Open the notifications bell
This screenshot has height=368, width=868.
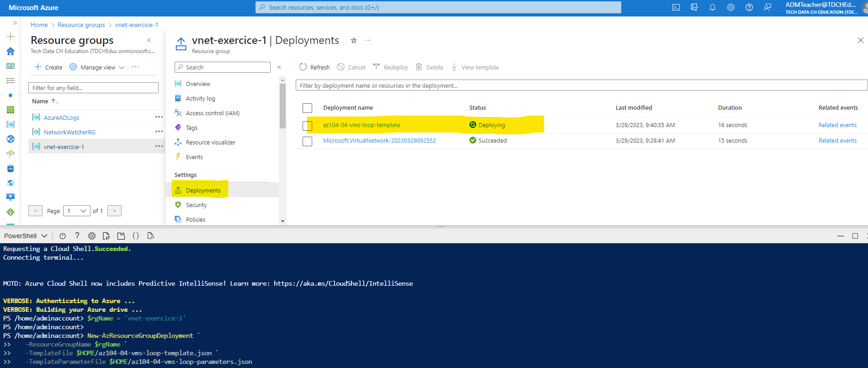713,7
